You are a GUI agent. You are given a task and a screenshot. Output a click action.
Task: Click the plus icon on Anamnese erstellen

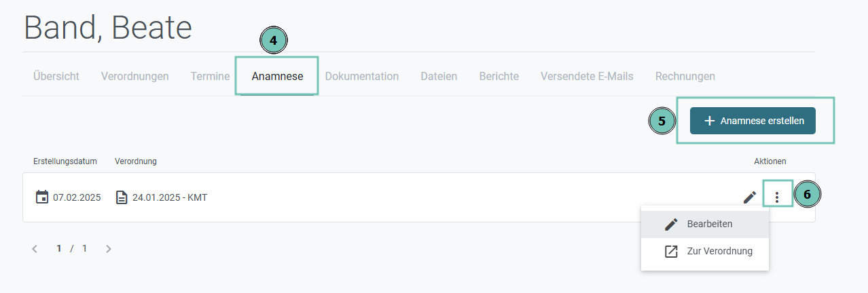(x=710, y=121)
